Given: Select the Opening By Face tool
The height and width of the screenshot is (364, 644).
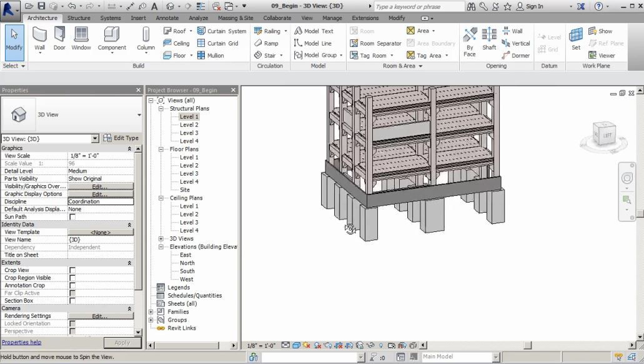Looking at the screenshot, I should pyautogui.click(x=470, y=43).
